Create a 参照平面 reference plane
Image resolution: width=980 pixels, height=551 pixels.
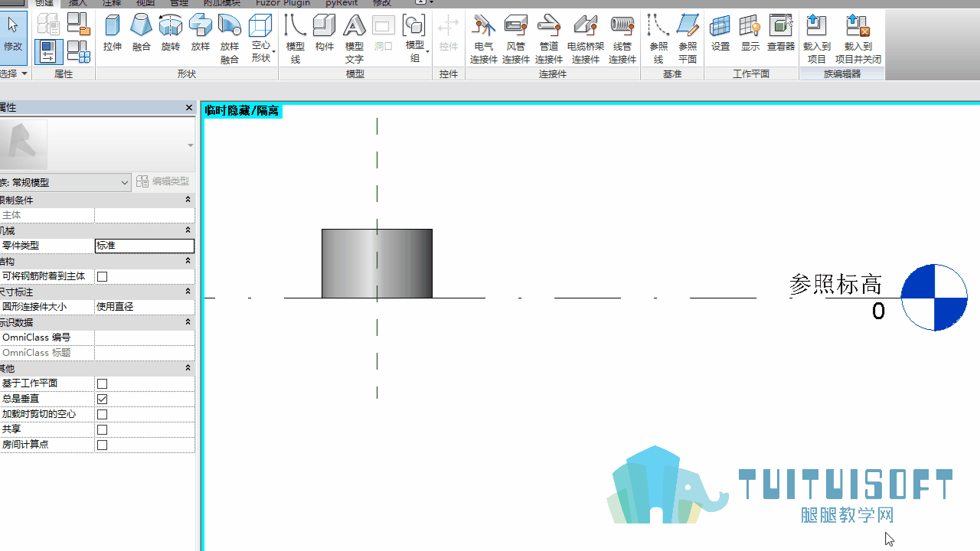click(688, 38)
